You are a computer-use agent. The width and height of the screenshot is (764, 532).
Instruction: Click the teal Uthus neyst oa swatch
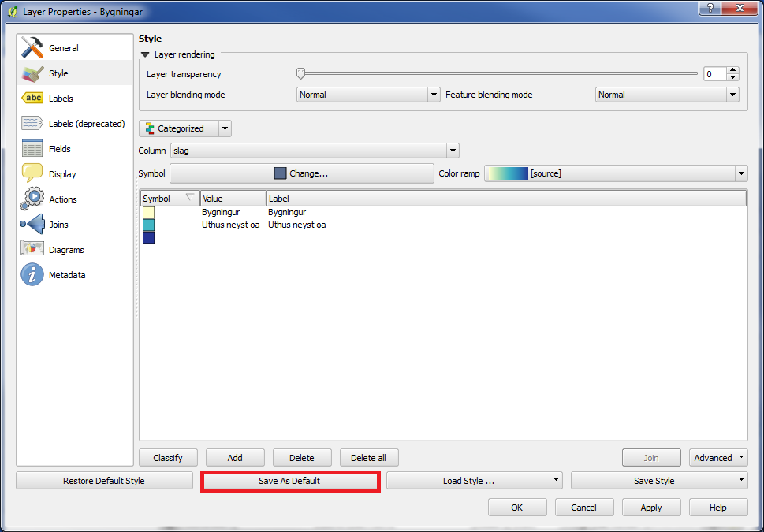pos(149,225)
